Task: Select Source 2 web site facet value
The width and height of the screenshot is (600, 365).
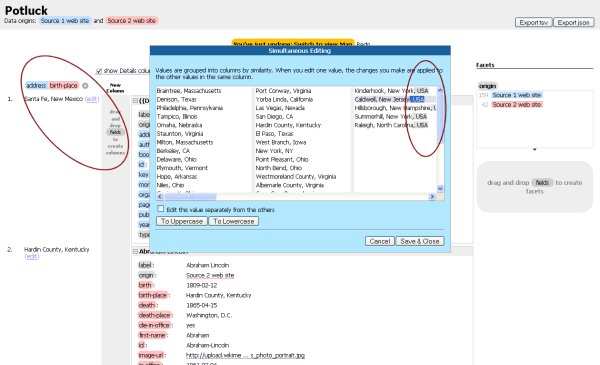Action: coord(517,104)
